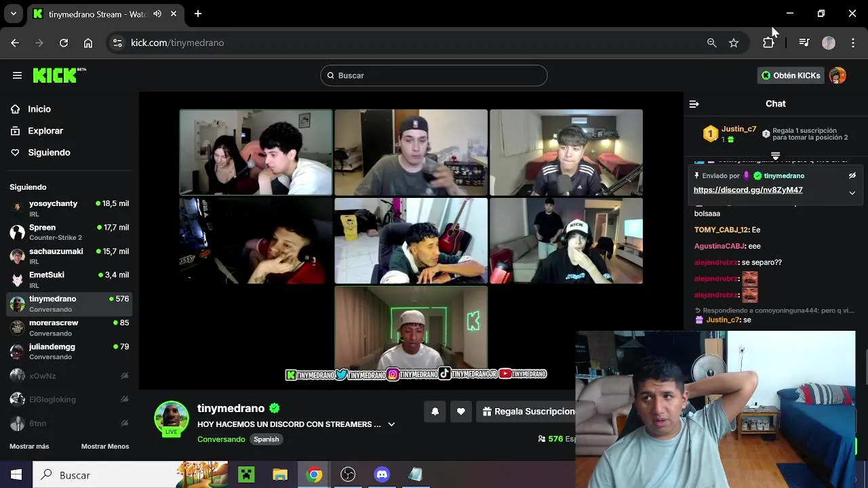Image resolution: width=868 pixels, height=488 pixels.
Task: Go to Kick home via the logo
Action: click(59, 75)
